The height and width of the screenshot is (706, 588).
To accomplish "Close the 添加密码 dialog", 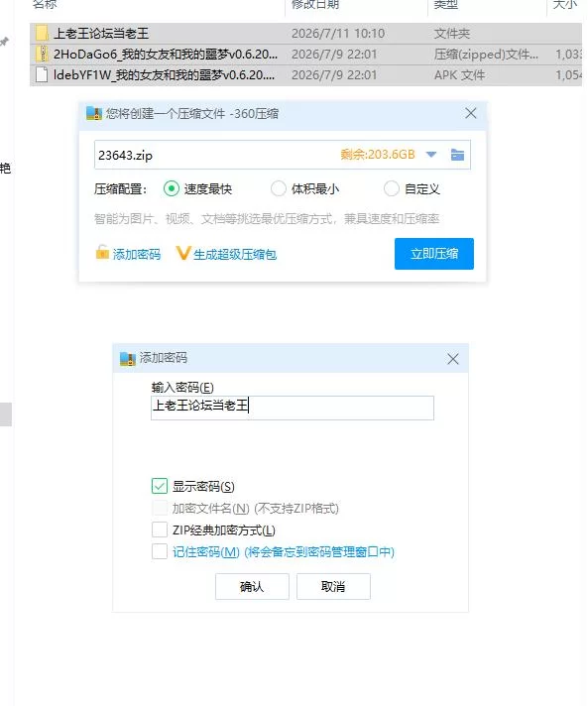I will coord(453,359).
